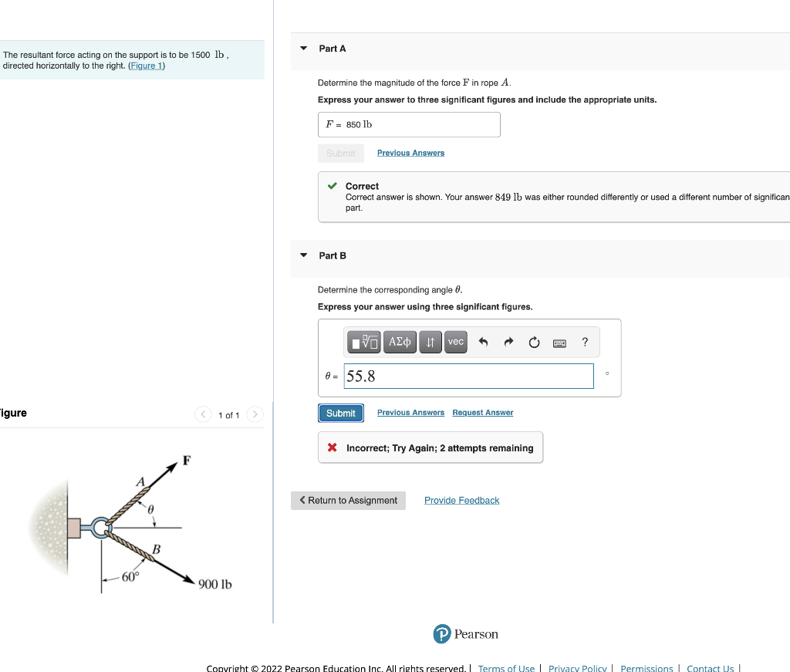Undo the last equation edit

[x=484, y=342]
